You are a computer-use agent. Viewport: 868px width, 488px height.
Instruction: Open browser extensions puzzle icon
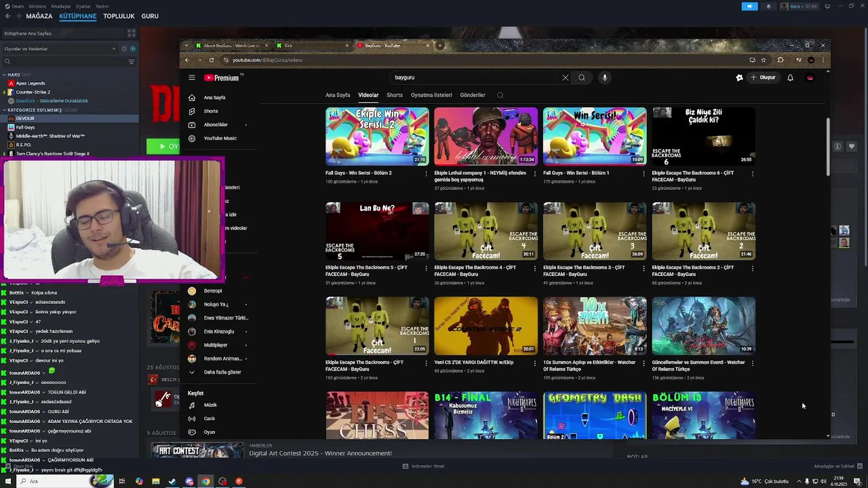pyautogui.click(x=781, y=60)
